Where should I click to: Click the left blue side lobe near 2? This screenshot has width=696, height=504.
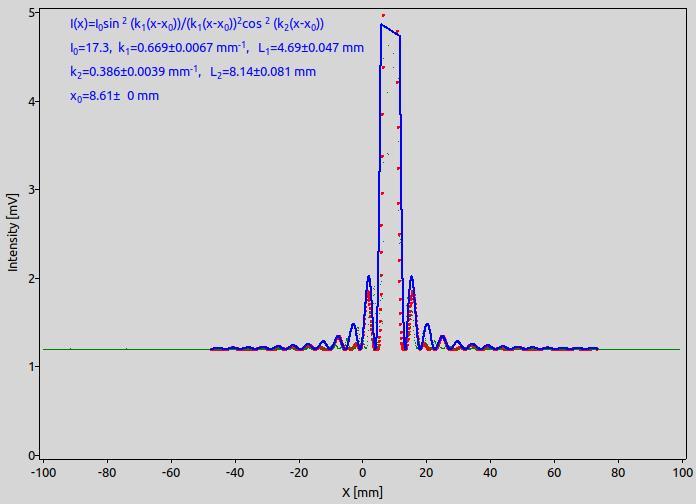tap(368, 278)
